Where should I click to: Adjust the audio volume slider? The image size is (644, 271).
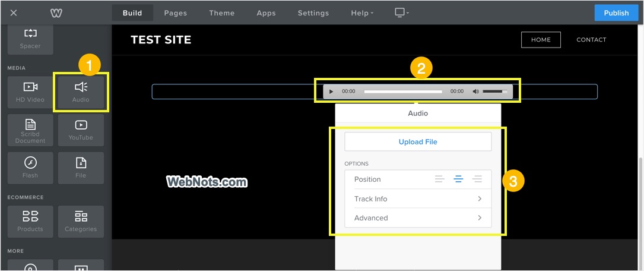tap(495, 92)
